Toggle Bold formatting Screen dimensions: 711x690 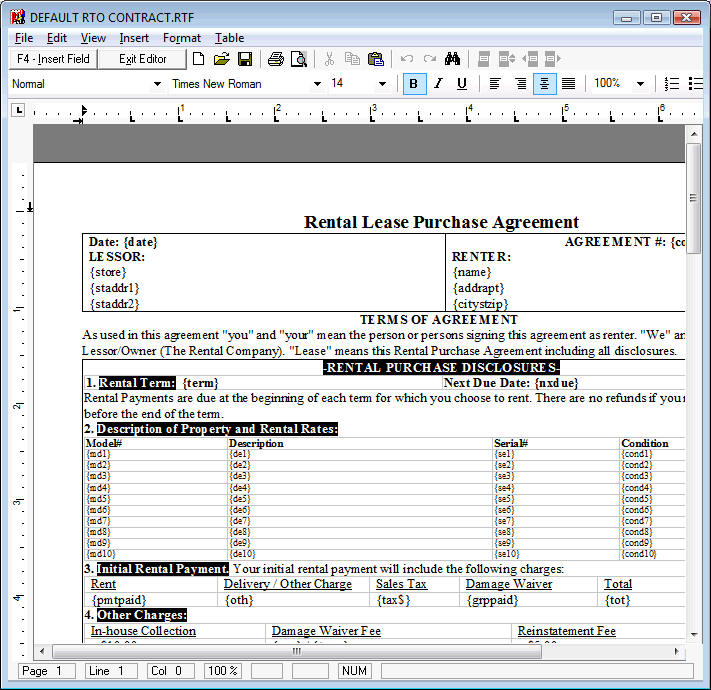tap(413, 84)
